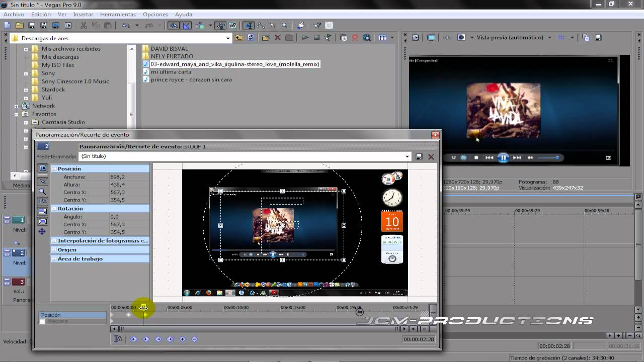This screenshot has width=644, height=362.
Task: Refresh the Explorer file list
Action: pyautogui.click(x=251, y=38)
